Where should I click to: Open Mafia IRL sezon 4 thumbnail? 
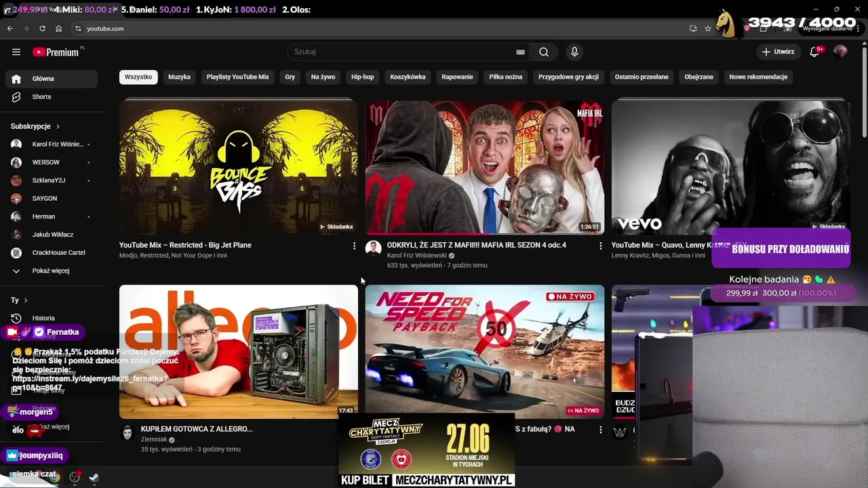pos(485,166)
